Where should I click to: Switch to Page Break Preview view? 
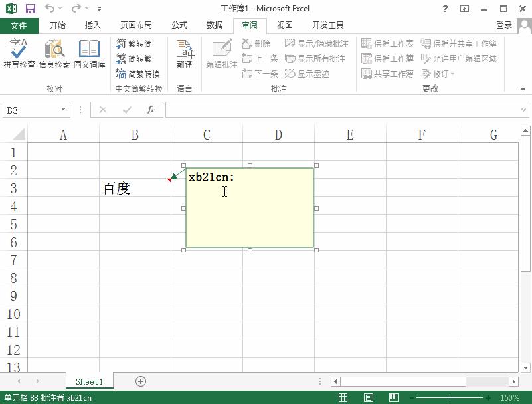coord(394,397)
